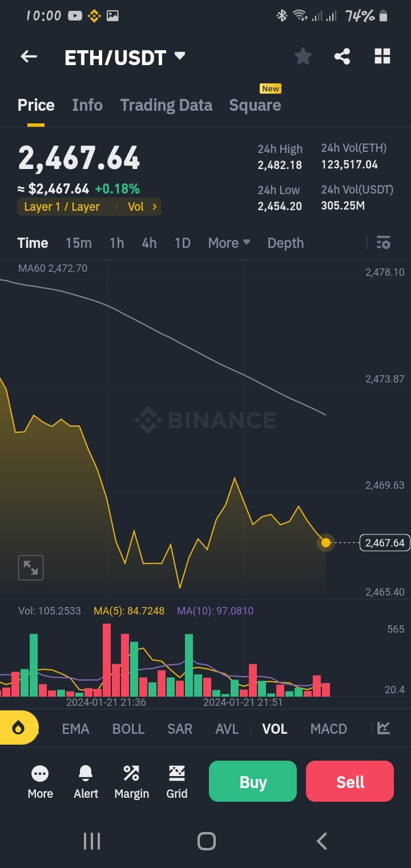This screenshot has width=411, height=868.
Task: Open the grid view icon top right
Action: tap(381, 56)
